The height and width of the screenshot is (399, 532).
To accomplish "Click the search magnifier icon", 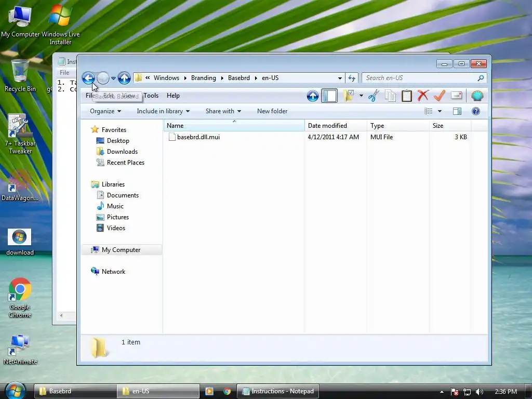I will (x=481, y=78).
